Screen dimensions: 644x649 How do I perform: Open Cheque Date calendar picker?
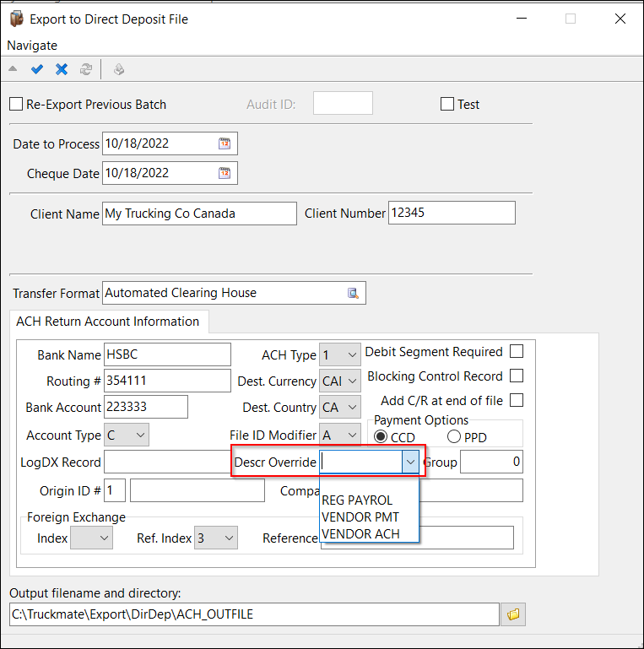[x=225, y=173]
